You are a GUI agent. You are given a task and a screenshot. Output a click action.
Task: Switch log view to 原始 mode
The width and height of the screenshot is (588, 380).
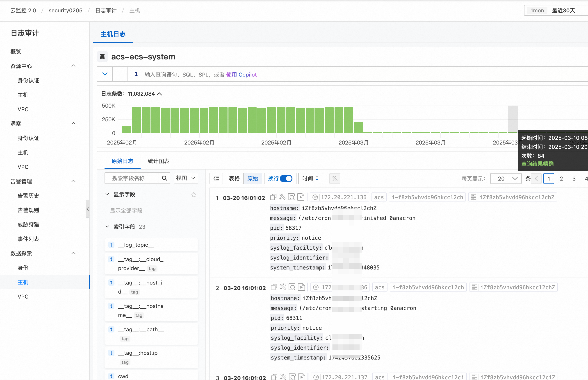(x=253, y=178)
